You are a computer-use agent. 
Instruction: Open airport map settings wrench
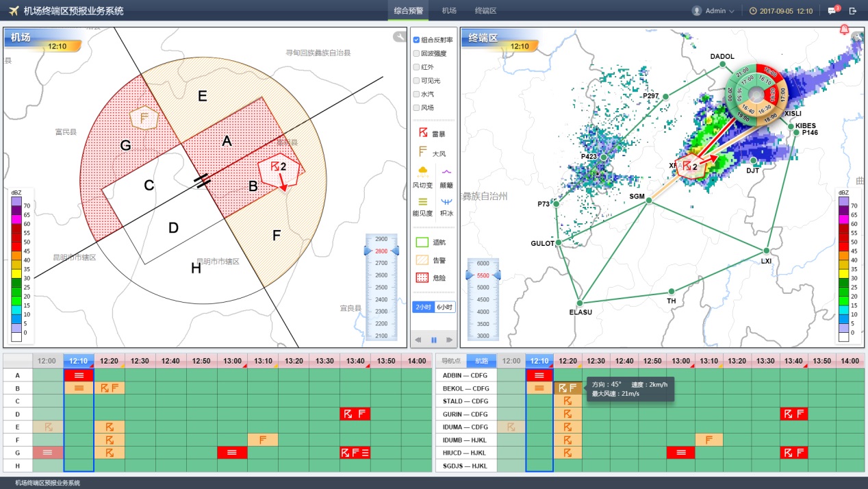(399, 36)
